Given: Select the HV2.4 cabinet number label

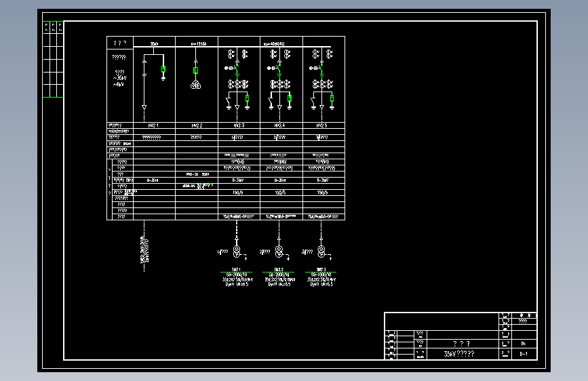Looking at the screenshot, I should click(x=279, y=125).
